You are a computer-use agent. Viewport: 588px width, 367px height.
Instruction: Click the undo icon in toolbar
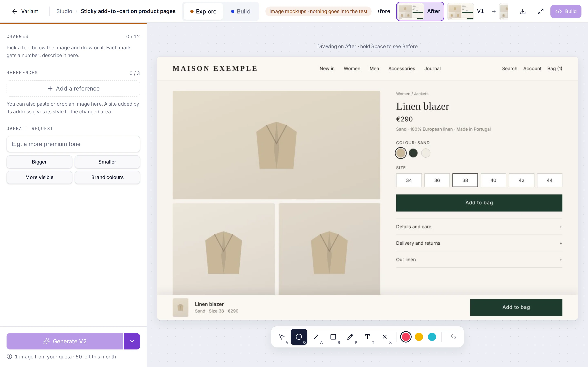point(453,337)
